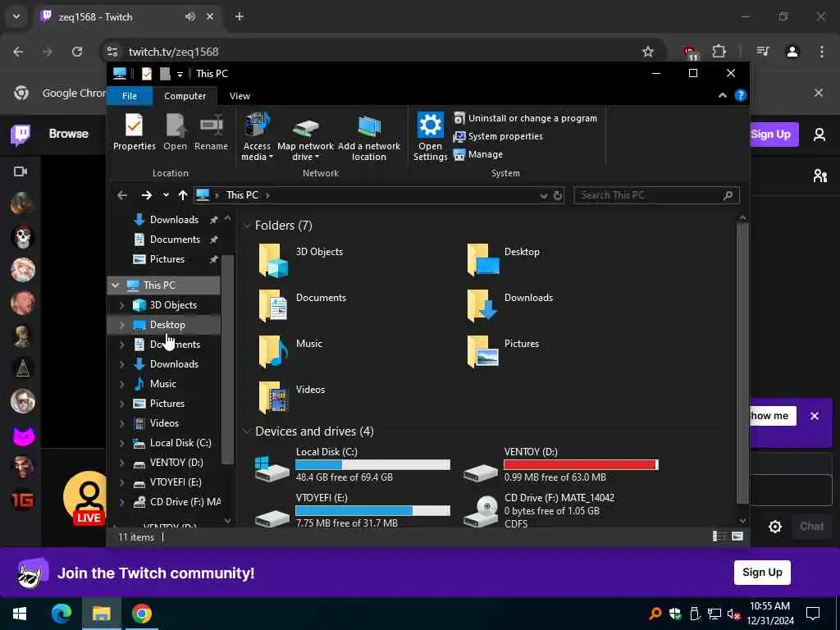Reload the Twitch page in Chrome
840x630 pixels.
click(x=77, y=52)
